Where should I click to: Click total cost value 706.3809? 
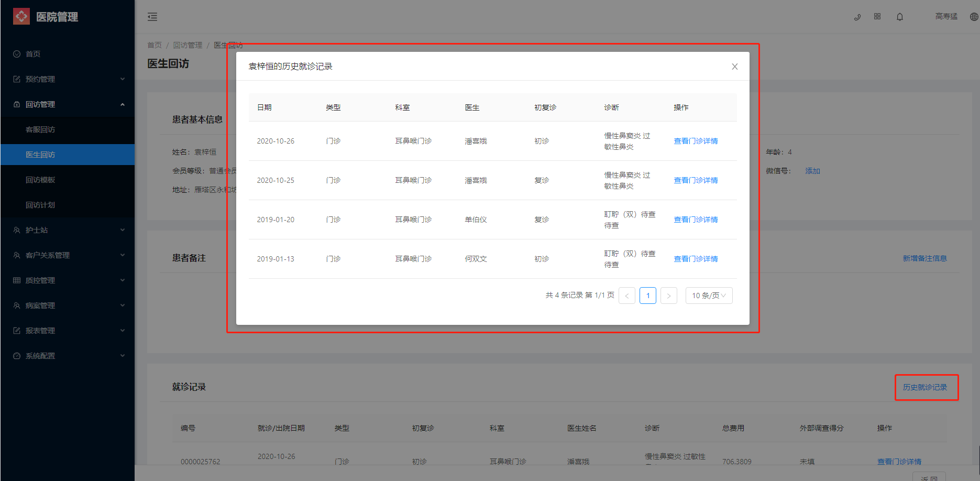point(737,462)
